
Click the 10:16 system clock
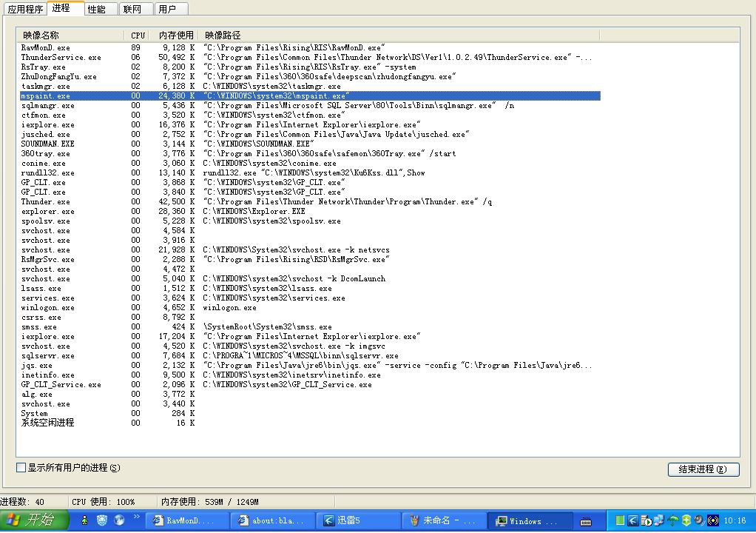click(x=735, y=520)
